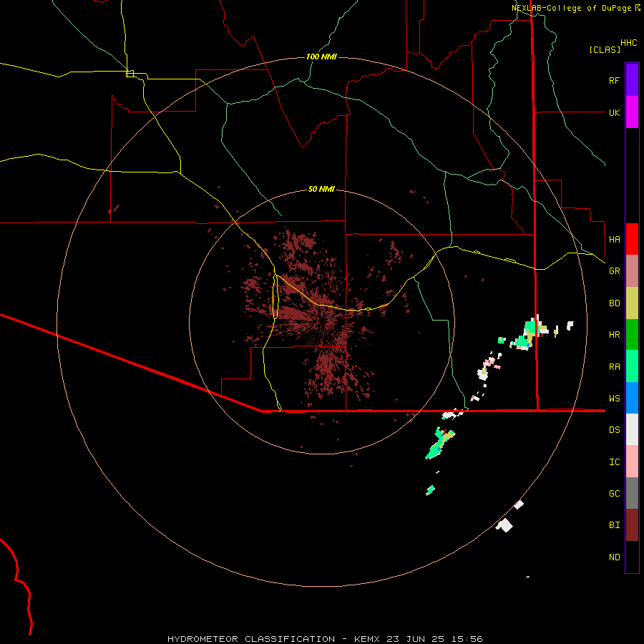Click the red HA legend color swatch
This screenshot has height=644, width=644.
(632, 239)
